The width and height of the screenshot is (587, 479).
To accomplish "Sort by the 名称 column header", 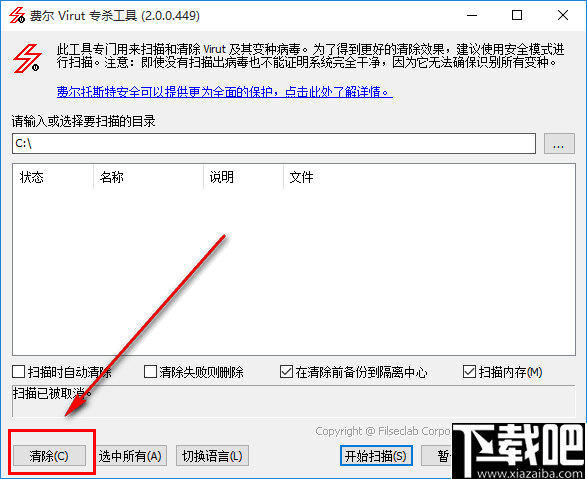I will click(x=148, y=177).
